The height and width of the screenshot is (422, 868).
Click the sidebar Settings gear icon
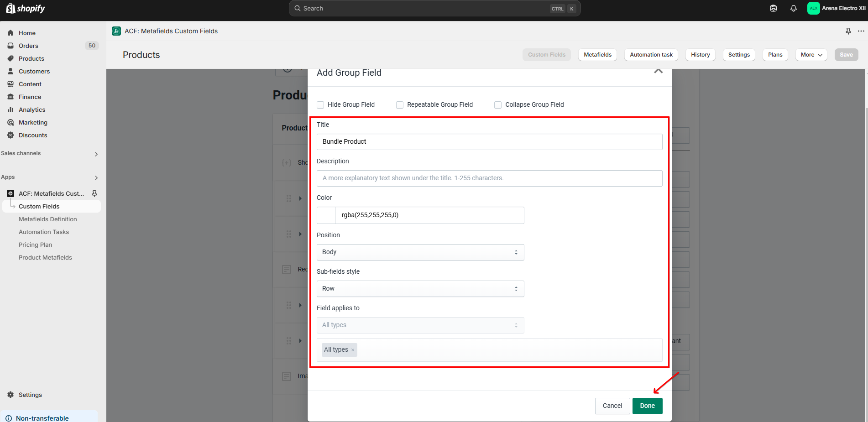point(10,395)
